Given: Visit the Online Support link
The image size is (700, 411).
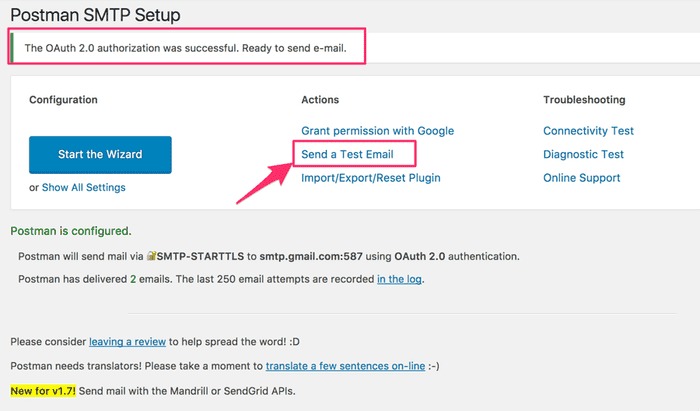Looking at the screenshot, I should 581,178.
